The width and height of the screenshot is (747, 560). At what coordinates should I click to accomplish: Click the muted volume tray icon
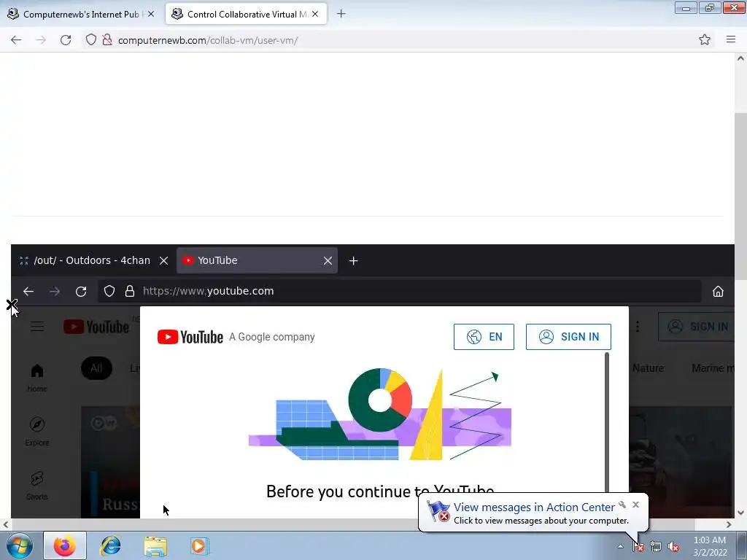pos(673,547)
